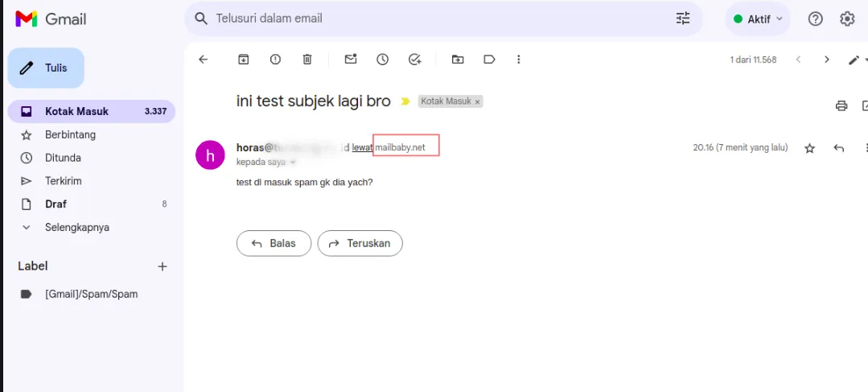The image size is (868, 392).
Task: Report this message as spam
Action: click(275, 60)
